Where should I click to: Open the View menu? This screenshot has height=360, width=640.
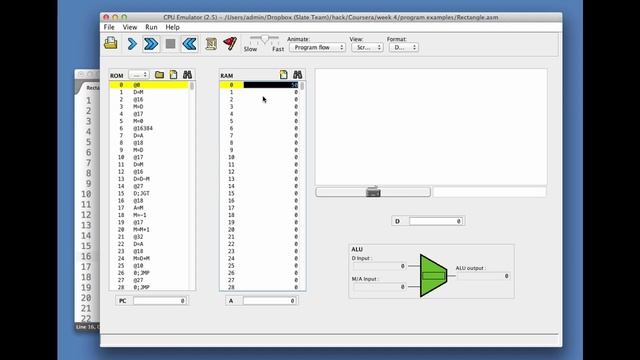coord(130,27)
